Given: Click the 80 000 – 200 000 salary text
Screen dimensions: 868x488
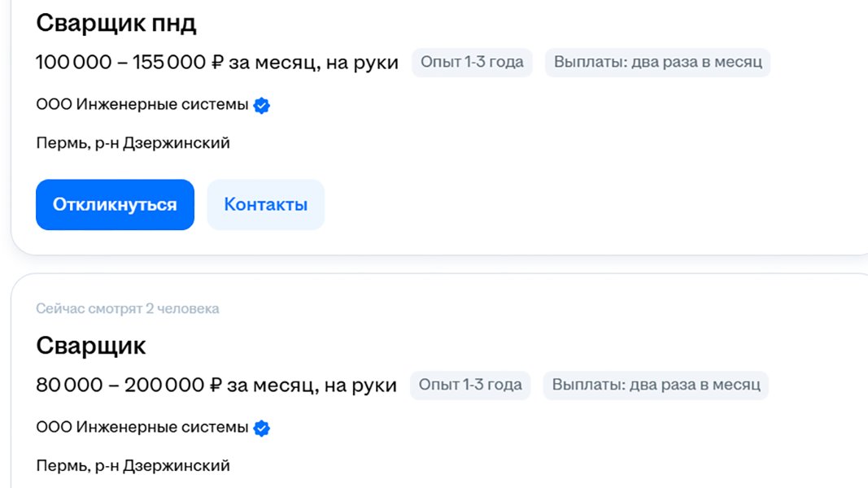Looking at the screenshot, I should [x=122, y=386].
